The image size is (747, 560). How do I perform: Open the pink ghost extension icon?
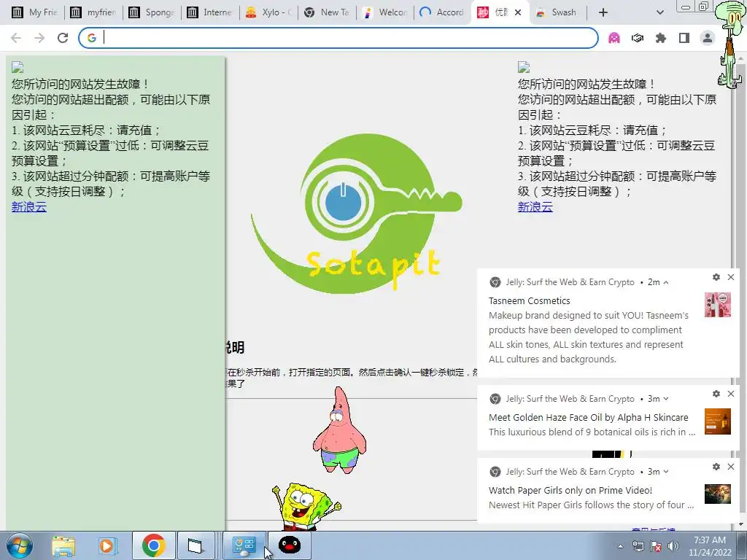pos(614,38)
